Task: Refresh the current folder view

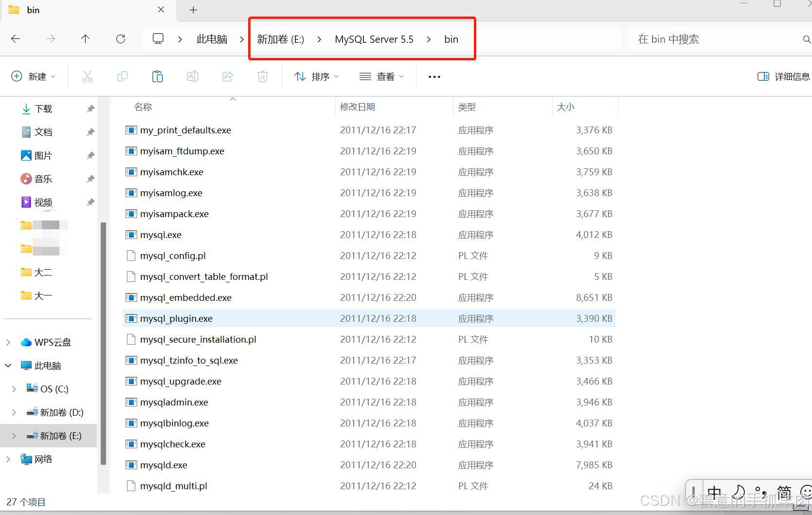Action: 121,39
